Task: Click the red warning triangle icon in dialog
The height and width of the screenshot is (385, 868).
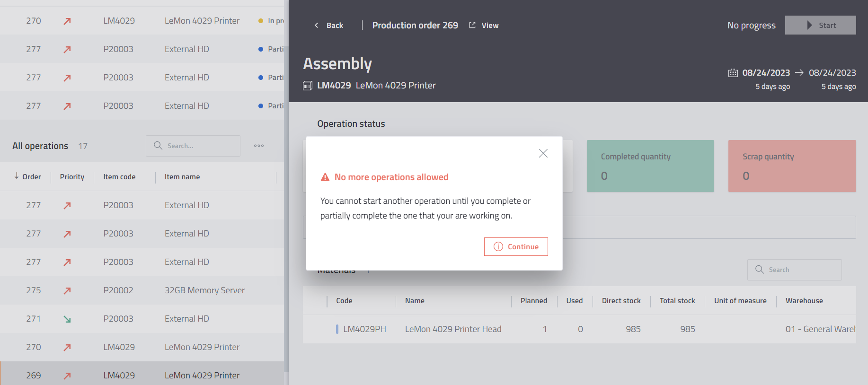Action: click(325, 177)
